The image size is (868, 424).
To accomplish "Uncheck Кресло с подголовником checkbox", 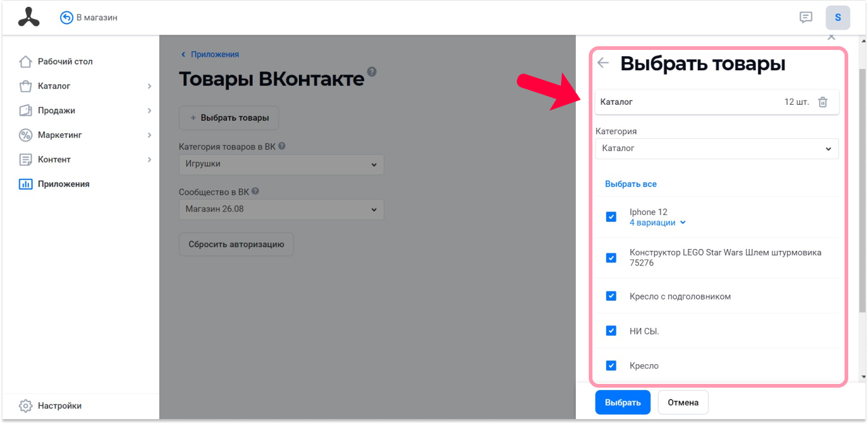I will pyautogui.click(x=611, y=296).
